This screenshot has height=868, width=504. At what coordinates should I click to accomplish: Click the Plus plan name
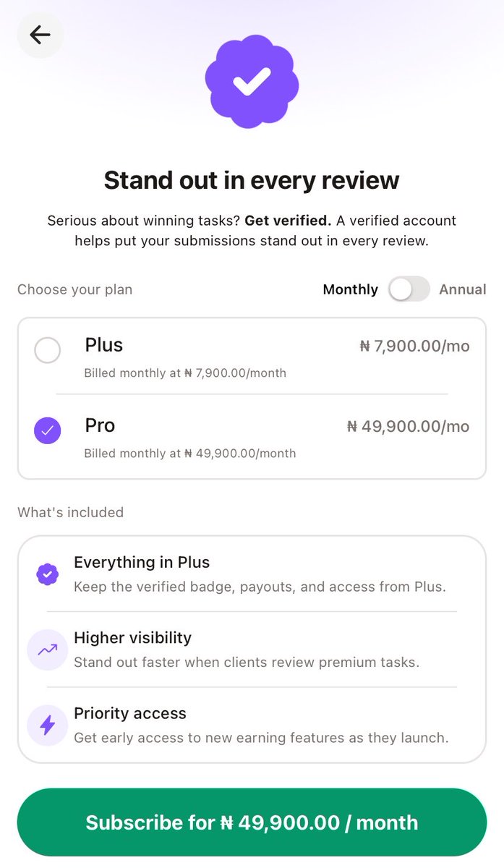coord(103,345)
